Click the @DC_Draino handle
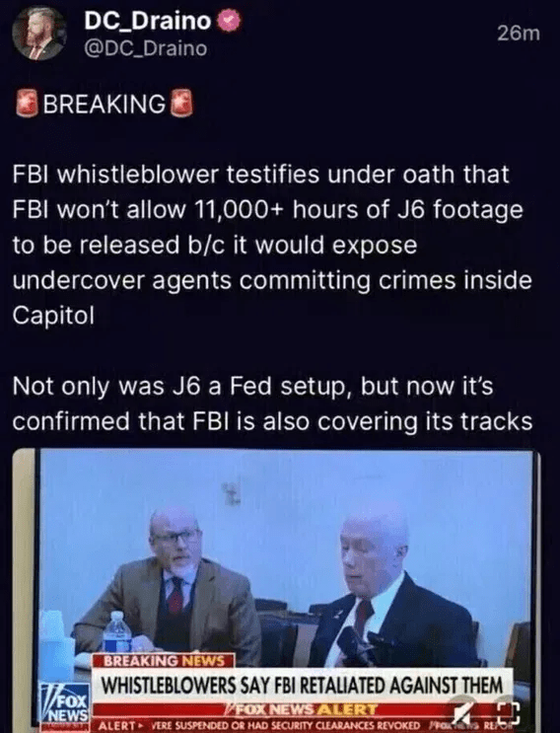Image resolution: width=560 pixels, height=733 pixels. tap(145, 48)
